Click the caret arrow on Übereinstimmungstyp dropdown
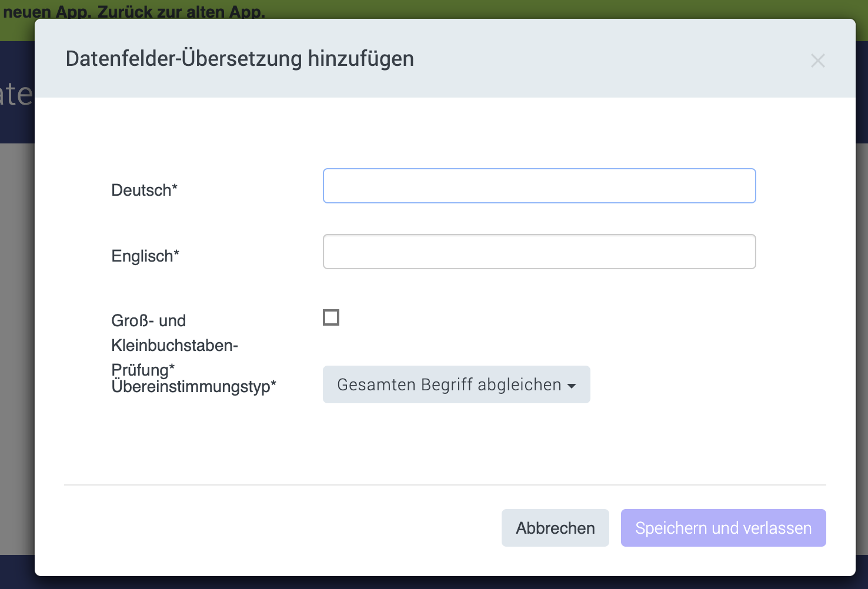 tap(572, 386)
